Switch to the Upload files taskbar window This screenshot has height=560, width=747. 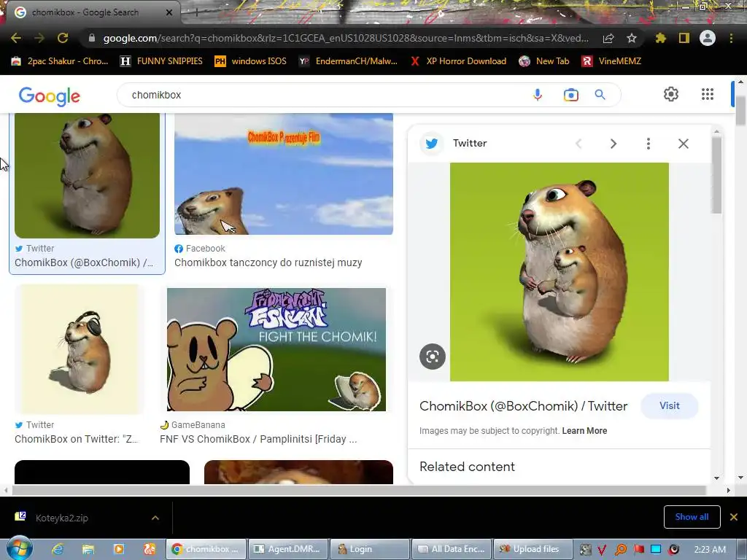point(532,549)
